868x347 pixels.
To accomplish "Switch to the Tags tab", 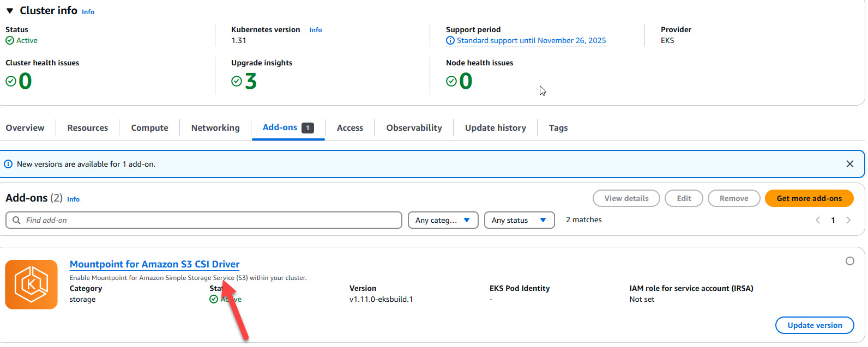I will (x=558, y=127).
